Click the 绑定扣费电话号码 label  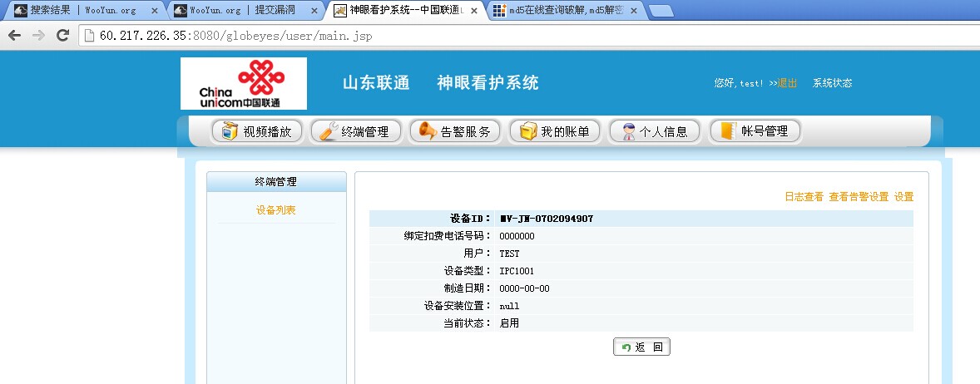tap(448, 236)
